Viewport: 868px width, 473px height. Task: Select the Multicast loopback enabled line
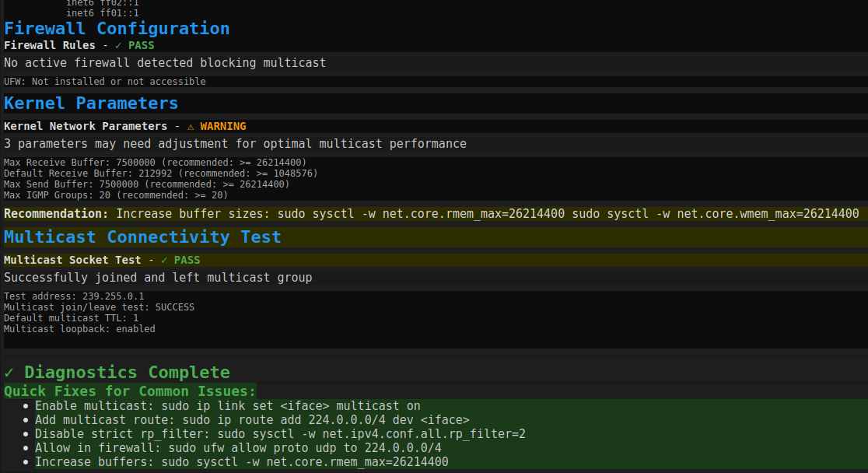pyautogui.click(x=79, y=329)
